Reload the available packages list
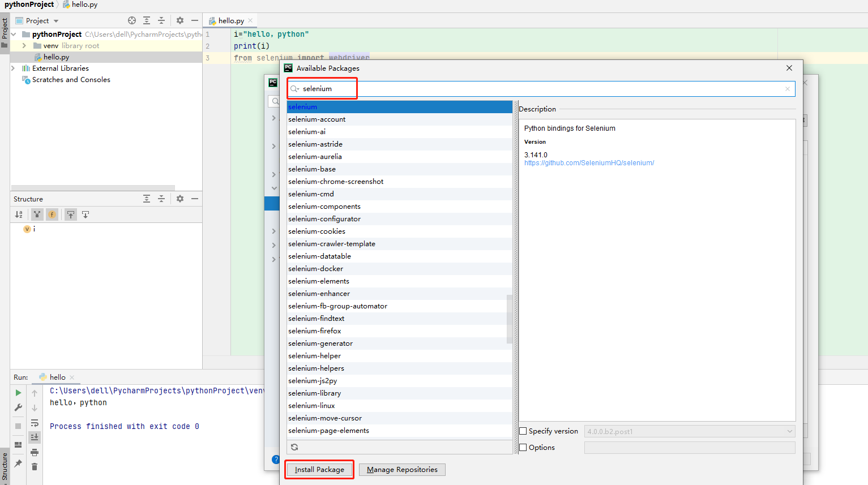868x485 pixels. pyautogui.click(x=294, y=447)
